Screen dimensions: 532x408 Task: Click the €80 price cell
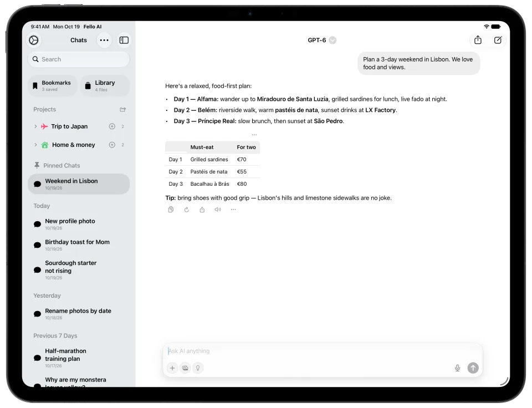(x=242, y=183)
